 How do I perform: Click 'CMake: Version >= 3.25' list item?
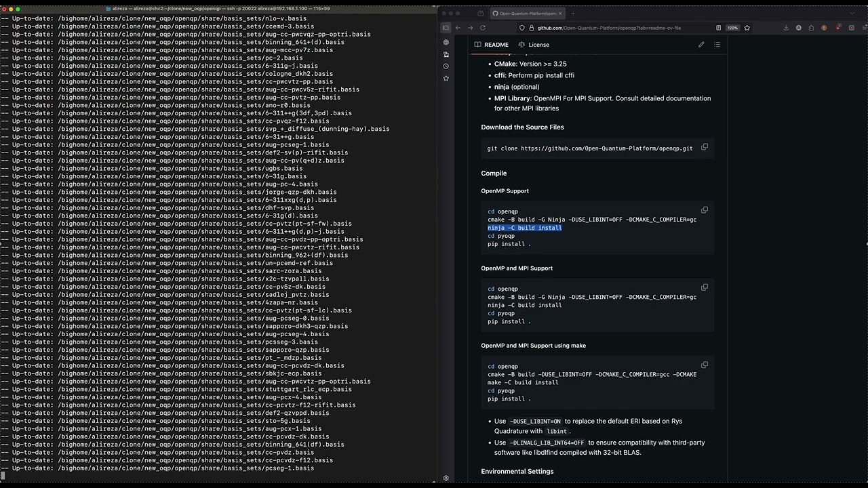click(530, 64)
